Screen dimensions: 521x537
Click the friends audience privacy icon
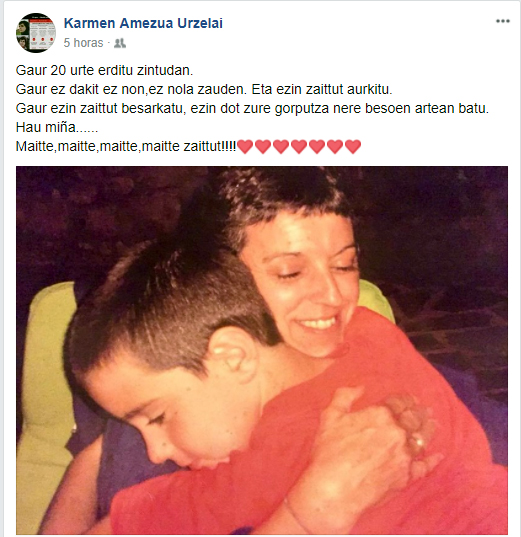point(120,43)
